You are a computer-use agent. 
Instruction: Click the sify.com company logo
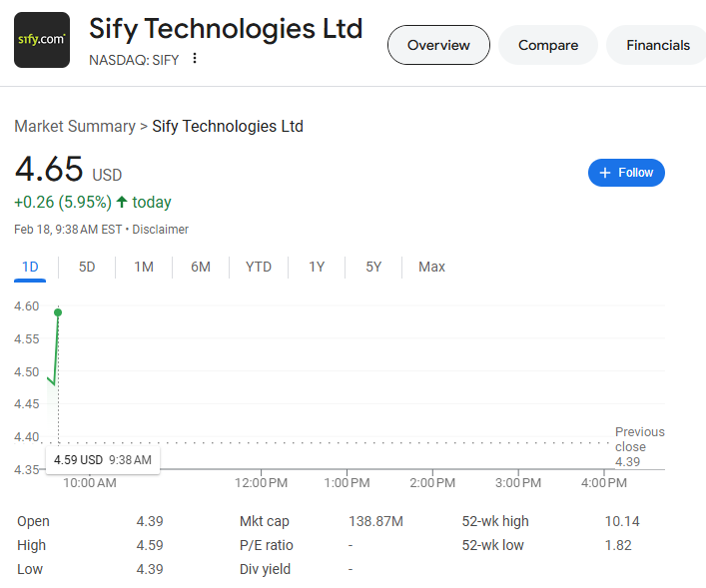(x=42, y=40)
